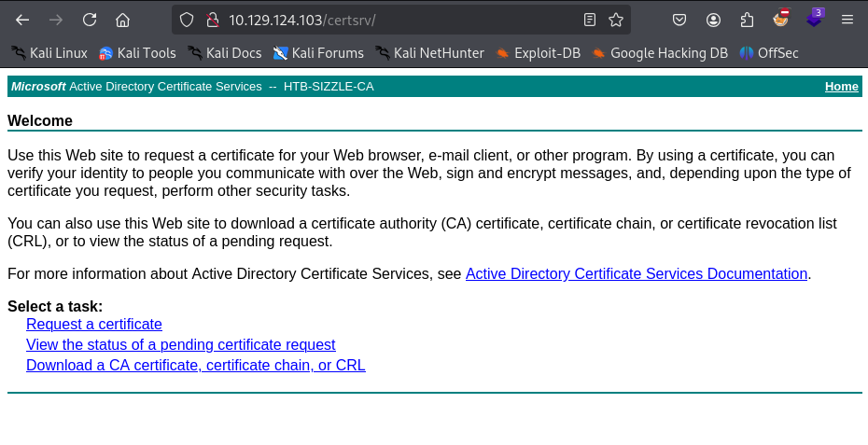Open the browser home page
The image size is (868, 445).
click(123, 20)
